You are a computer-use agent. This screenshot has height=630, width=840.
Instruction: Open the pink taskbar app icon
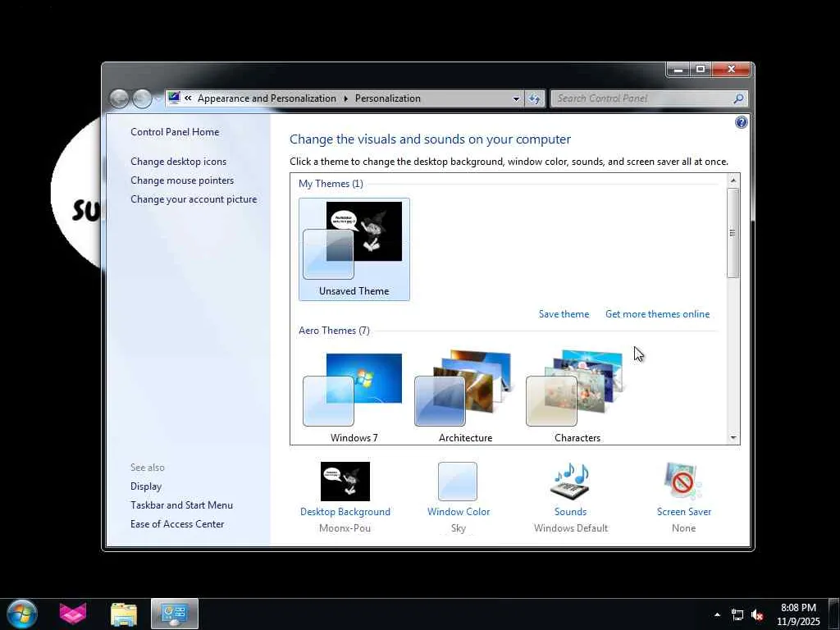[73, 614]
